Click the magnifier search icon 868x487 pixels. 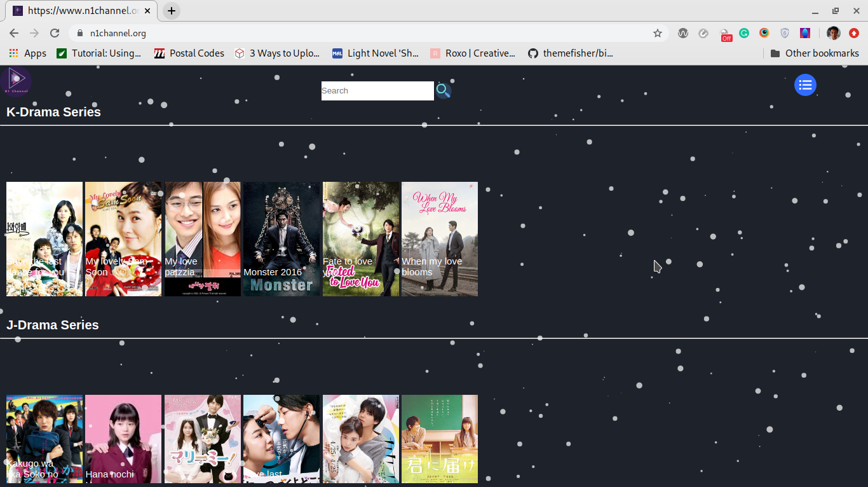coord(443,91)
